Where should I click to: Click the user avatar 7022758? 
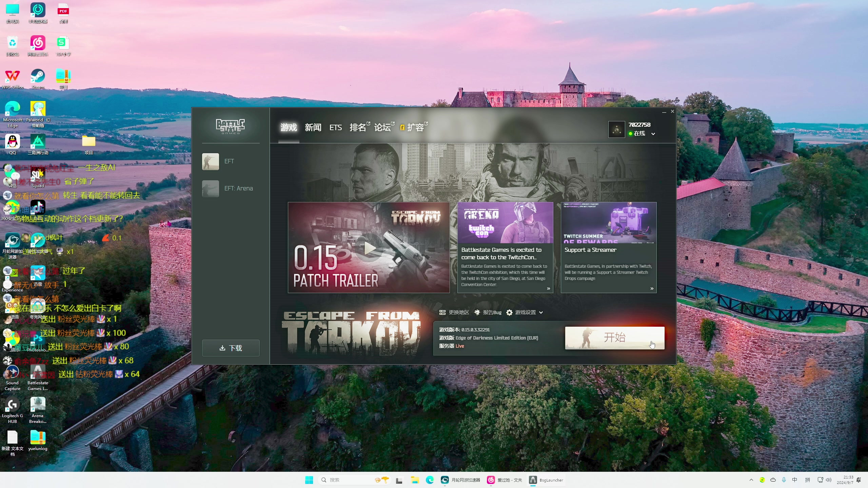[616, 129]
